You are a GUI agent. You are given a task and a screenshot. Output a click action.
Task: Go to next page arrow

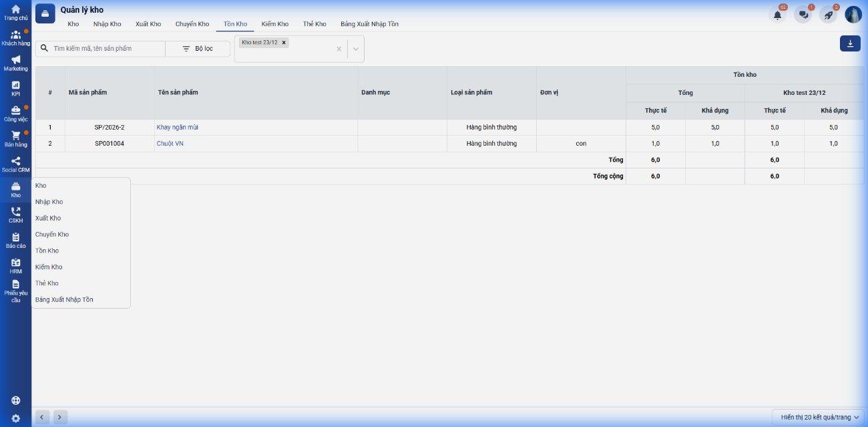pos(60,417)
